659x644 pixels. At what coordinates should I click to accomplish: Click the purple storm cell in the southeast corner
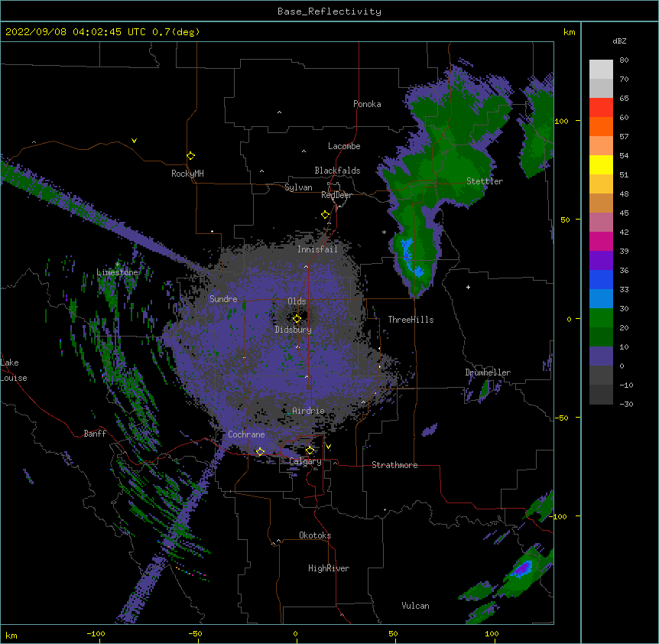(522, 569)
